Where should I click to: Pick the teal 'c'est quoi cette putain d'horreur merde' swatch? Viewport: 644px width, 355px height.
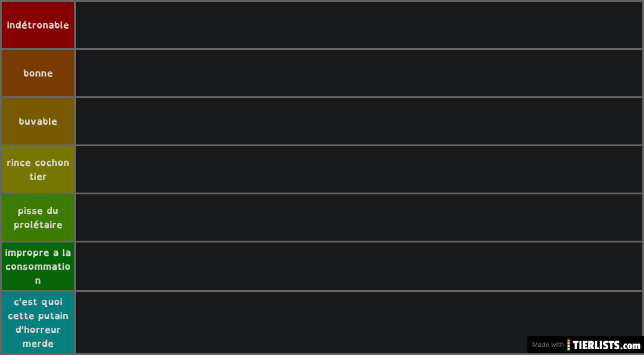click(38, 323)
